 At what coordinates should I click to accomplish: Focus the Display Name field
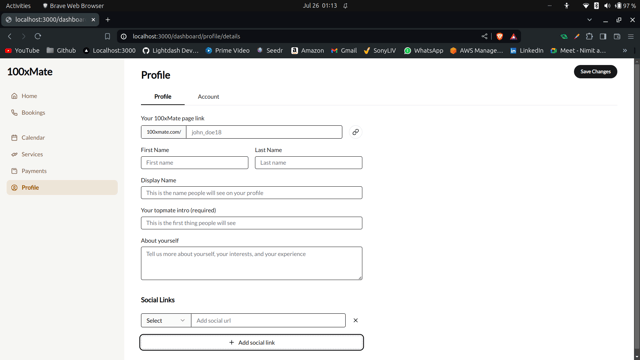click(x=251, y=193)
